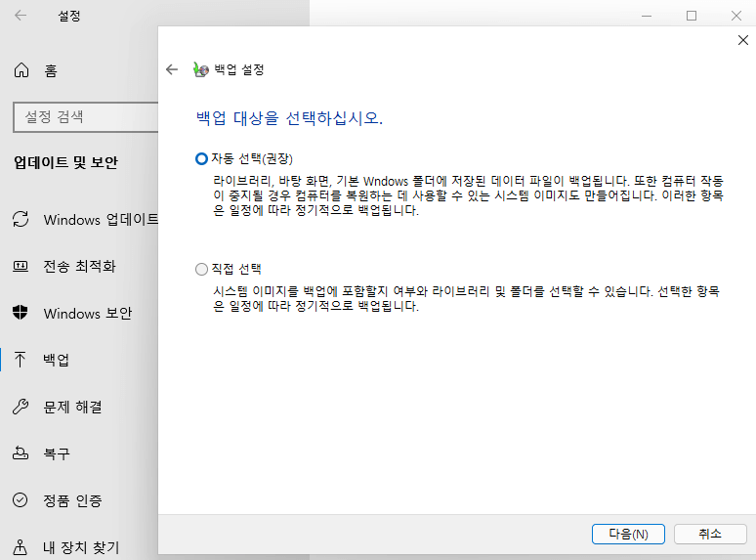Click the 자동 선택 description paragraph

tap(468, 195)
